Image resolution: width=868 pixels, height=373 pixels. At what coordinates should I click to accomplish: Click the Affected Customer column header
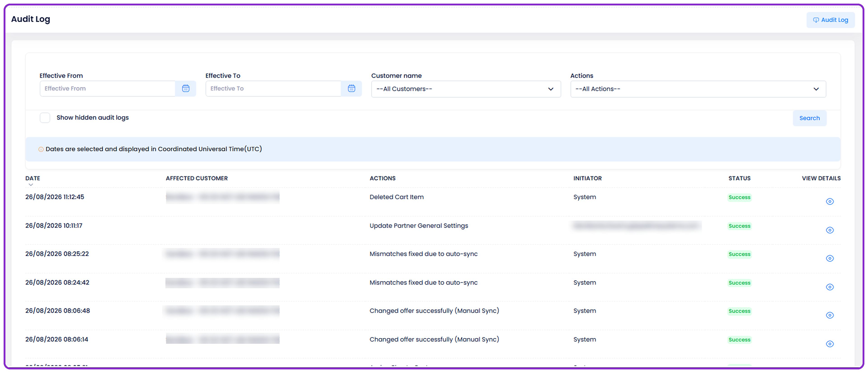[x=197, y=178]
